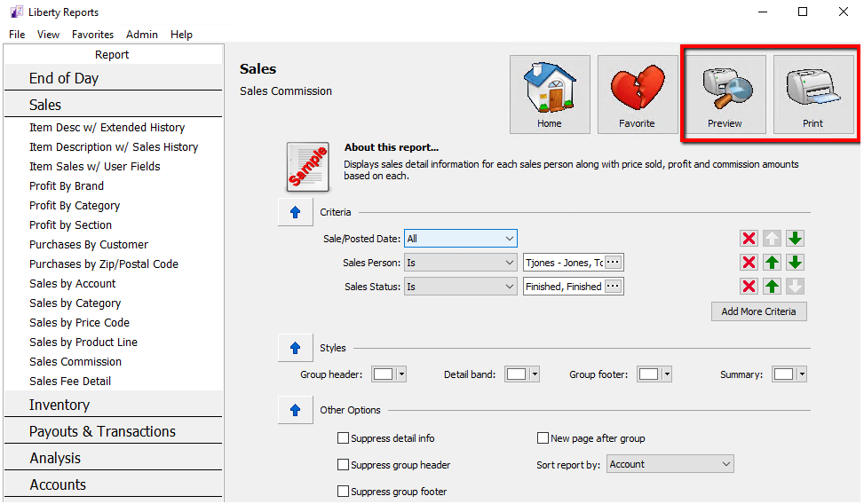The image size is (864, 504).
Task: Click the Add More Criteria button
Action: [x=758, y=311]
